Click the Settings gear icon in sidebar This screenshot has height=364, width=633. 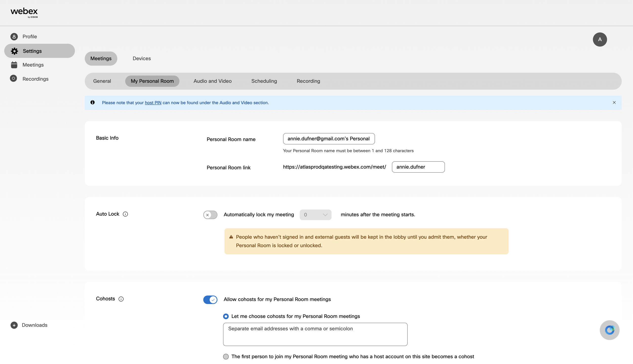[x=14, y=51]
